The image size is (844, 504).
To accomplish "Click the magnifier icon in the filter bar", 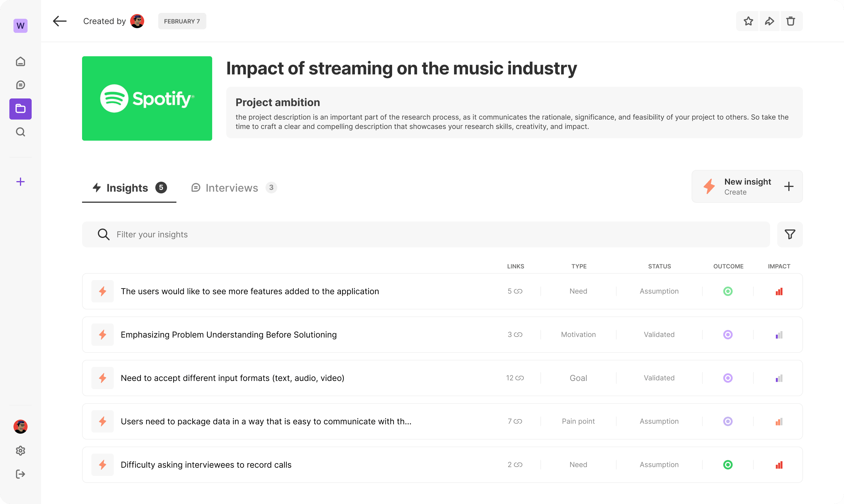I will (103, 234).
